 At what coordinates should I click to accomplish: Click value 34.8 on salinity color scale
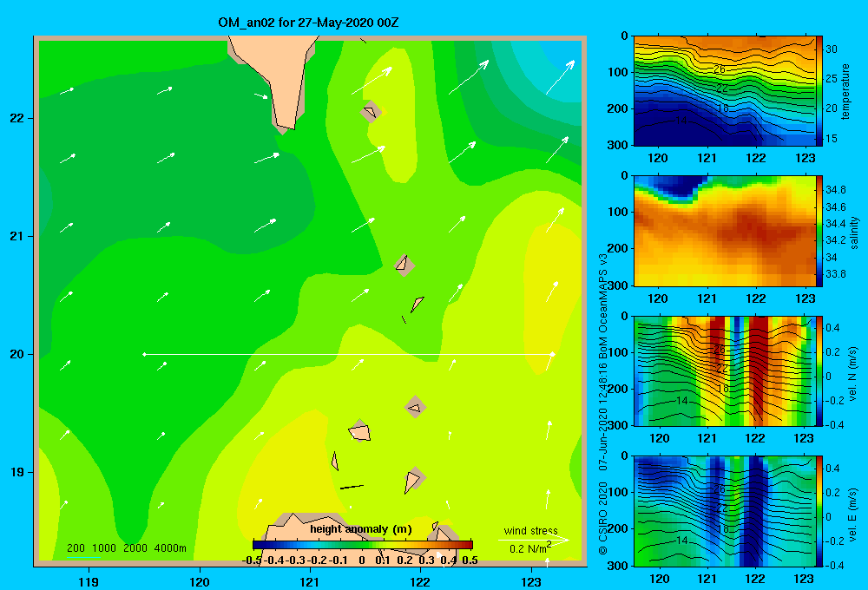pyautogui.click(x=835, y=190)
